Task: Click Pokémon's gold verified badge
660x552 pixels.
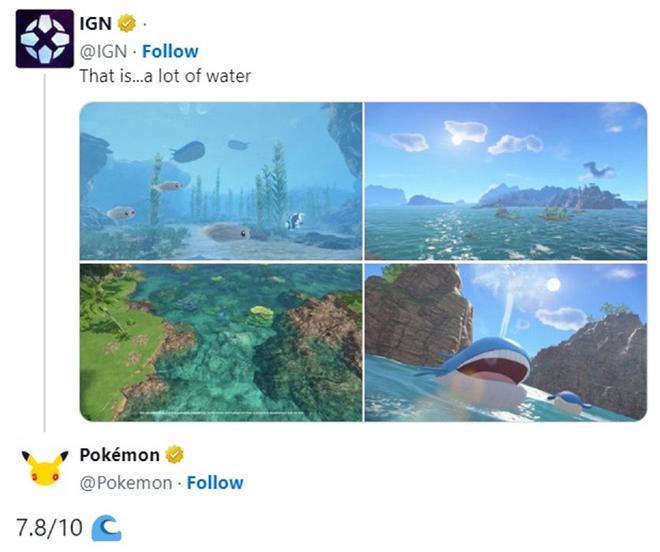Action: pyautogui.click(x=174, y=455)
